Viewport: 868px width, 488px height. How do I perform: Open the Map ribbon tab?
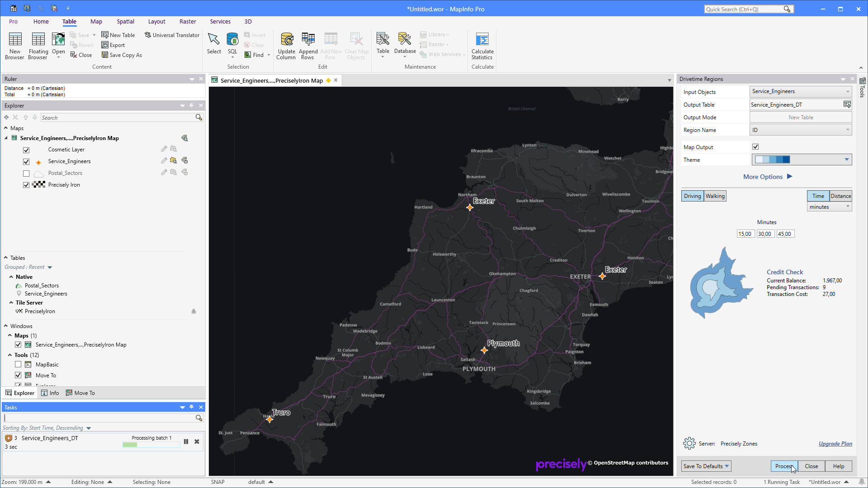point(96,21)
